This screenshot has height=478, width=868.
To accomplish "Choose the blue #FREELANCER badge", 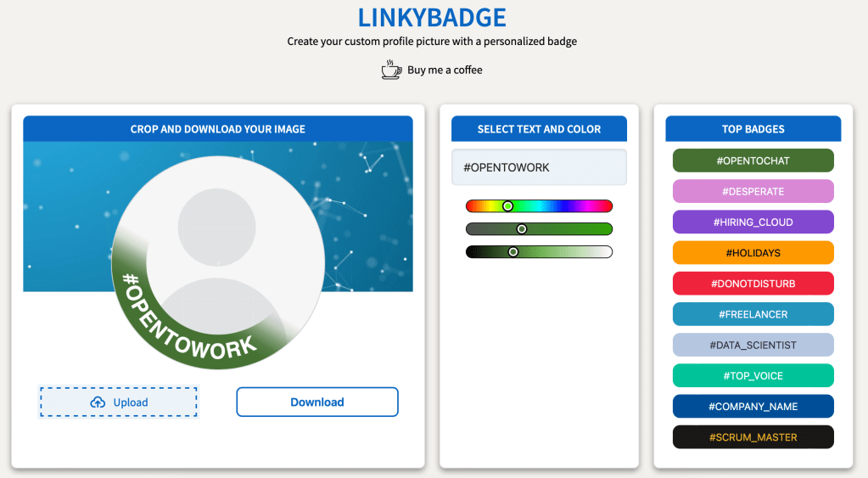I will point(753,314).
